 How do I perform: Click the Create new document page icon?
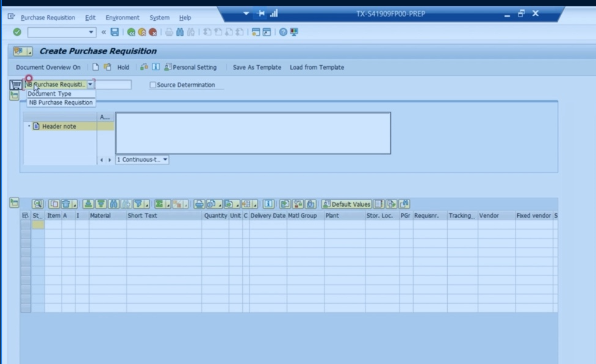click(95, 67)
